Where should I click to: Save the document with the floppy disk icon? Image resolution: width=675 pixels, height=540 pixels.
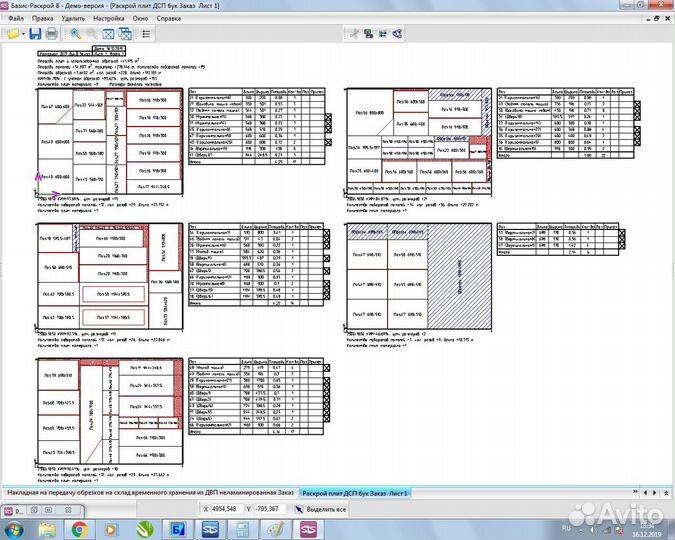pos(34,33)
